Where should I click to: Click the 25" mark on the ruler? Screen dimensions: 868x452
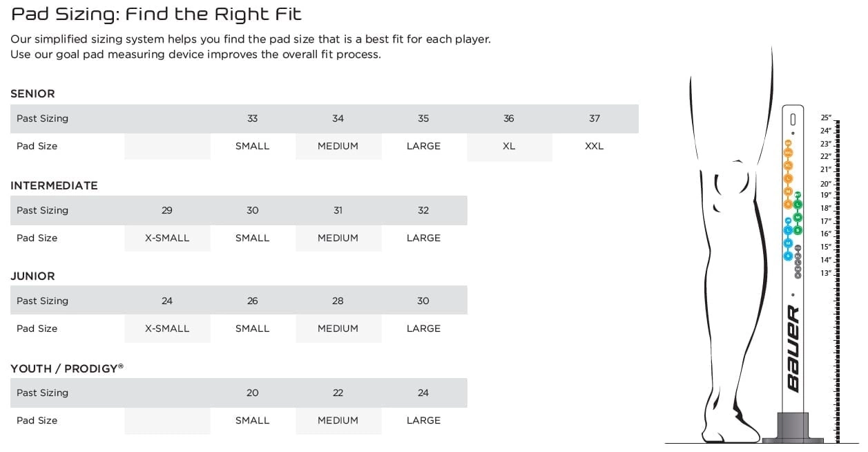tap(826, 117)
